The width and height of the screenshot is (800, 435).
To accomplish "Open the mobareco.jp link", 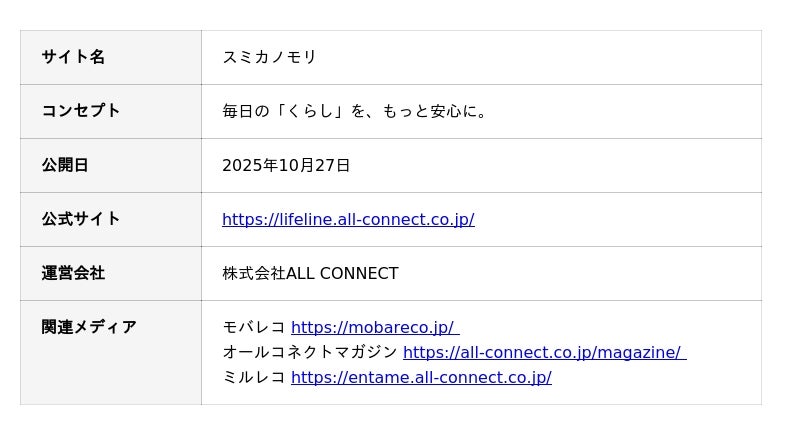I will 374,328.
